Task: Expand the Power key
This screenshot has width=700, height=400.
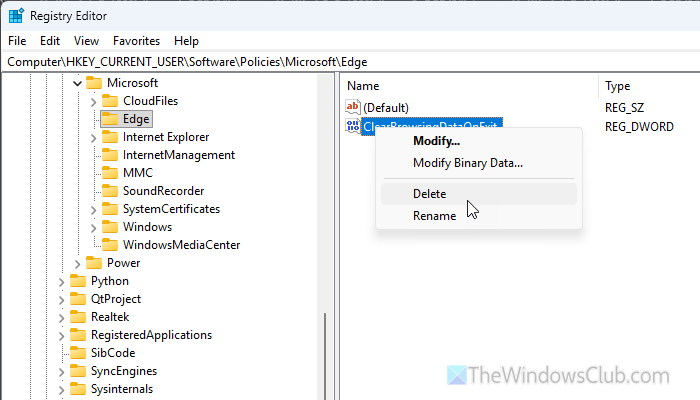Action: click(x=77, y=264)
